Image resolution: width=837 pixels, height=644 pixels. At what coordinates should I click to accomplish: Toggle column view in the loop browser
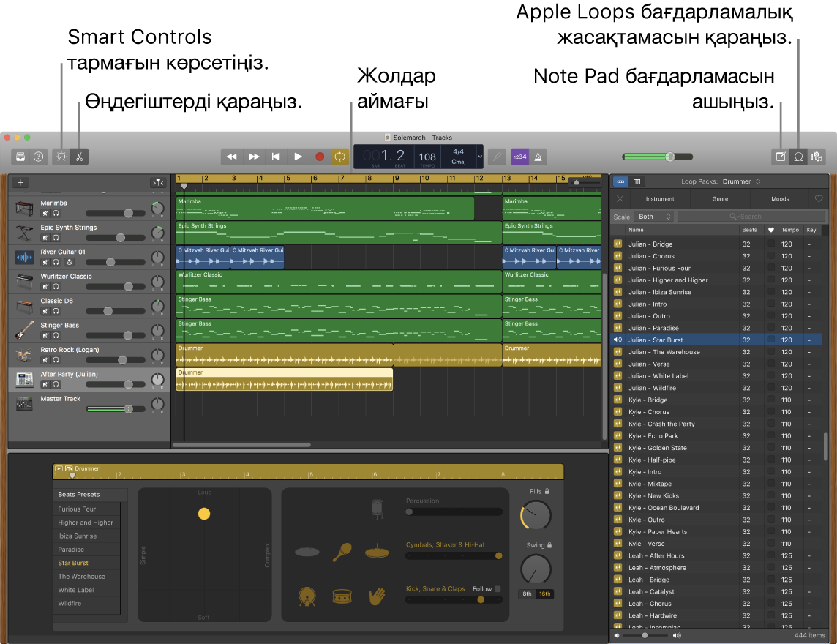(636, 181)
